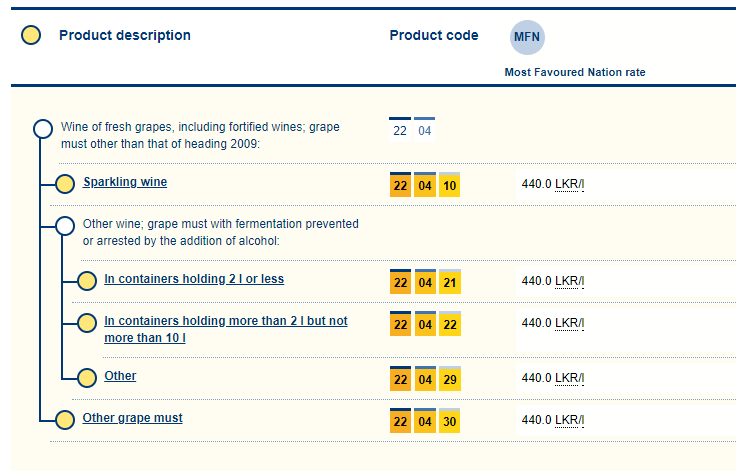
Task: Click code tile 30 for Other grape must
Action: (449, 422)
